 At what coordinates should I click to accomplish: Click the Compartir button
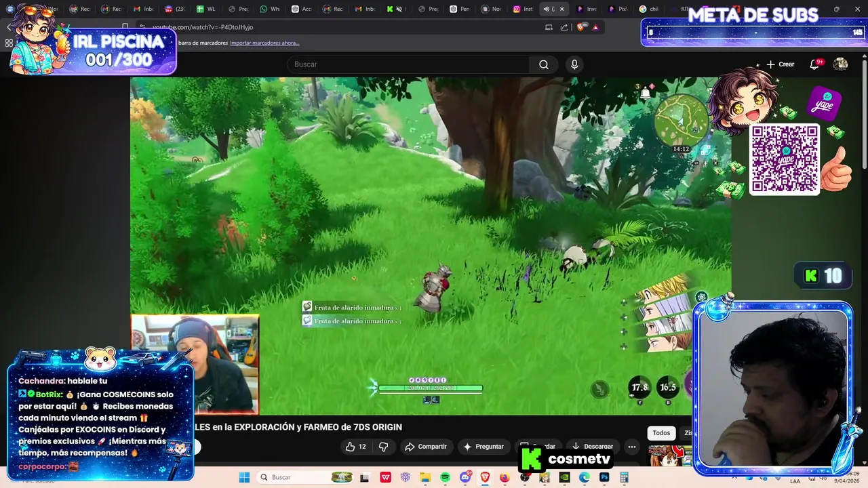[x=426, y=447]
